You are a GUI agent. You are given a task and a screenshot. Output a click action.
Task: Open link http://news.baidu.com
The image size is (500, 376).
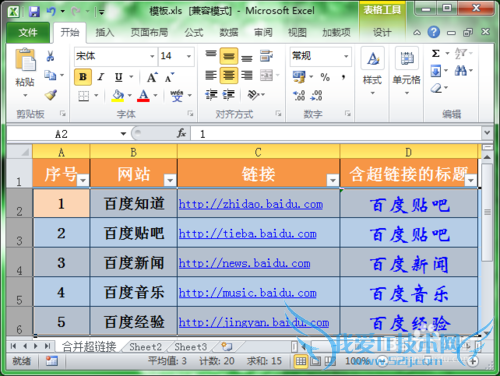(244, 263)
